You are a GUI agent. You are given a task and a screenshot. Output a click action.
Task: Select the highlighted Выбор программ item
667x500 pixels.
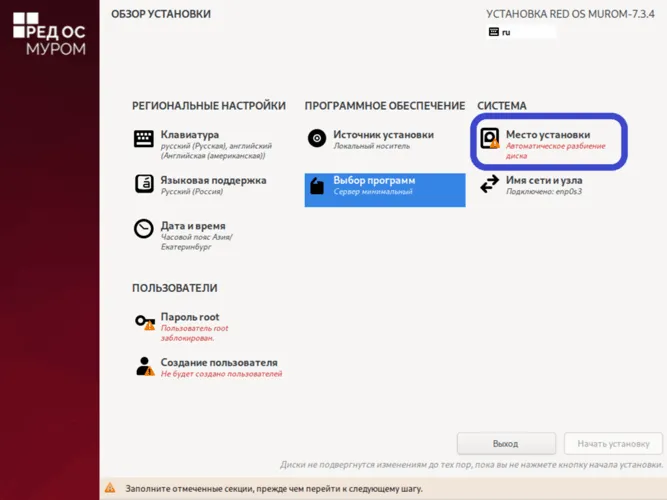pos(385,190)
